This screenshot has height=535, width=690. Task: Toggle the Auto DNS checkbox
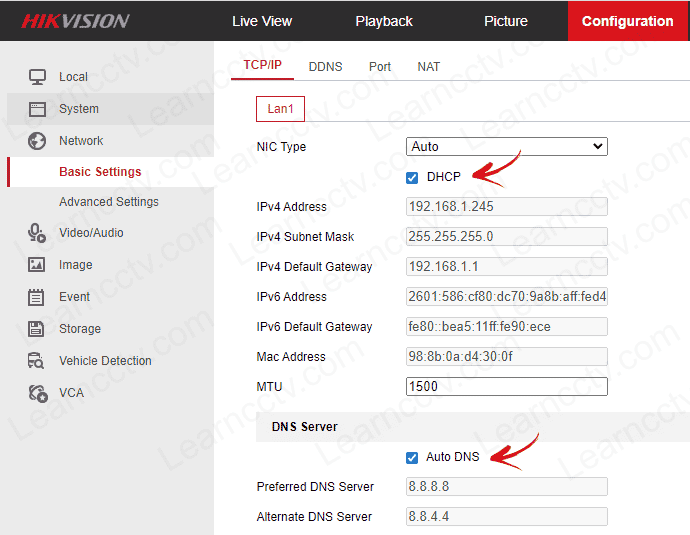412,457
